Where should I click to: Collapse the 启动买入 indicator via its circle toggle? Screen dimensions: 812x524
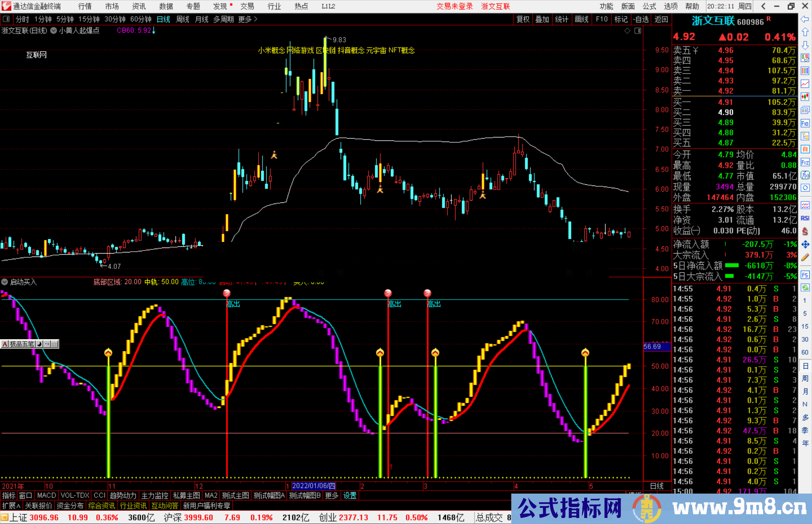tap(5, 282)
